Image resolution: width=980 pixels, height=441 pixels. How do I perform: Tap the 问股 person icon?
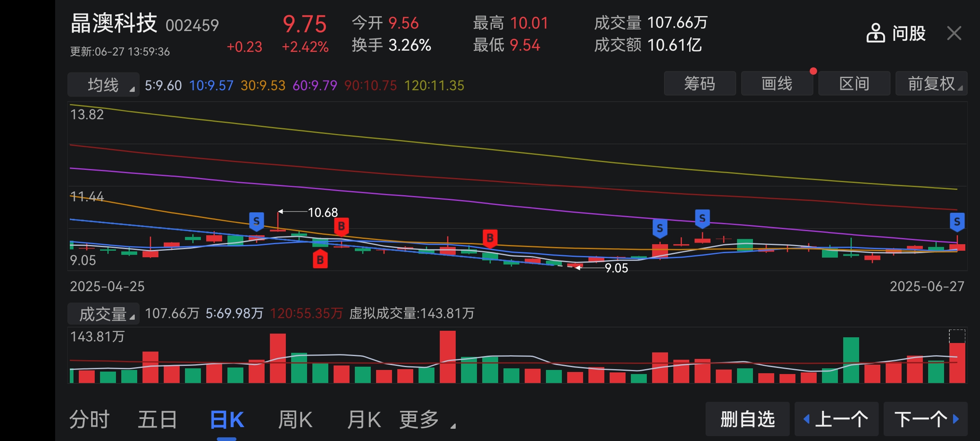tap(875, 33)
